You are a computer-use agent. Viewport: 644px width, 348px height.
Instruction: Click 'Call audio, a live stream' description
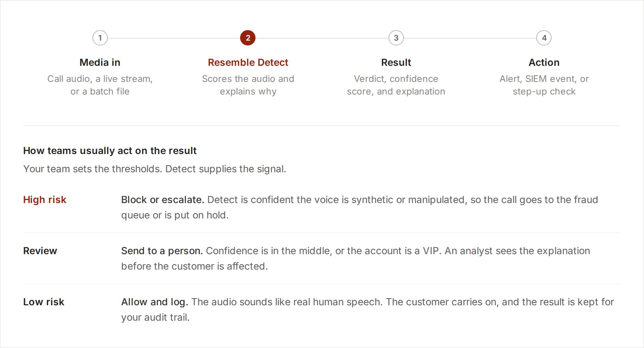click(x=100, y=85)
